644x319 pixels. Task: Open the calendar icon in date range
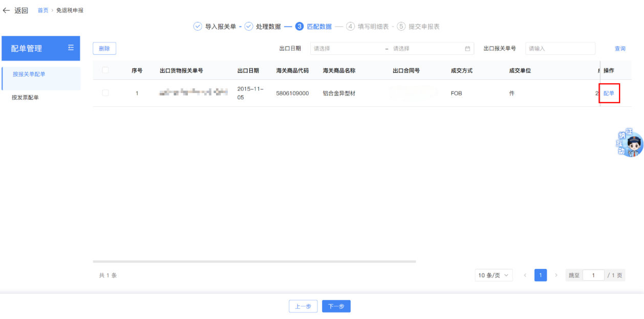click(467, 49)
